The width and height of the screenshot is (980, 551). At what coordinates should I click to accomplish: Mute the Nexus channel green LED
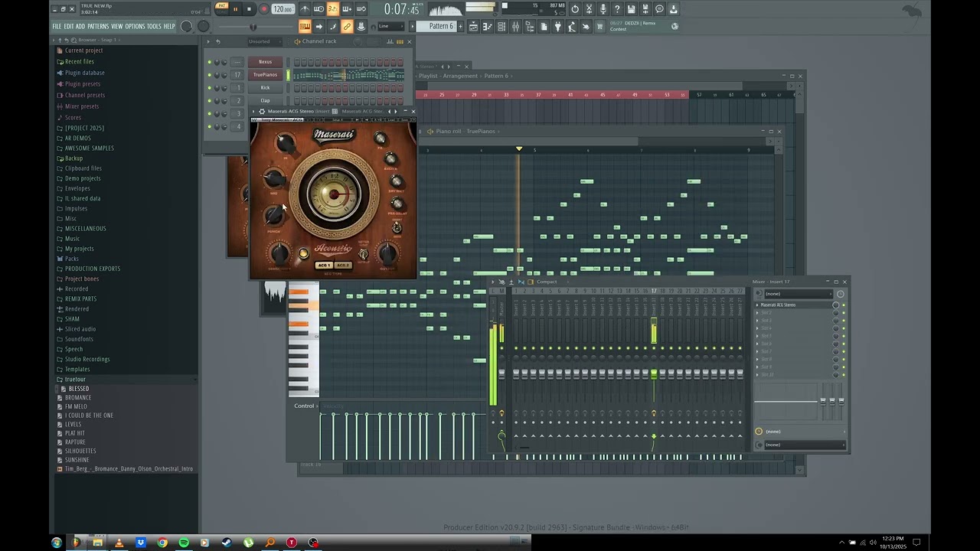point(209,62)
